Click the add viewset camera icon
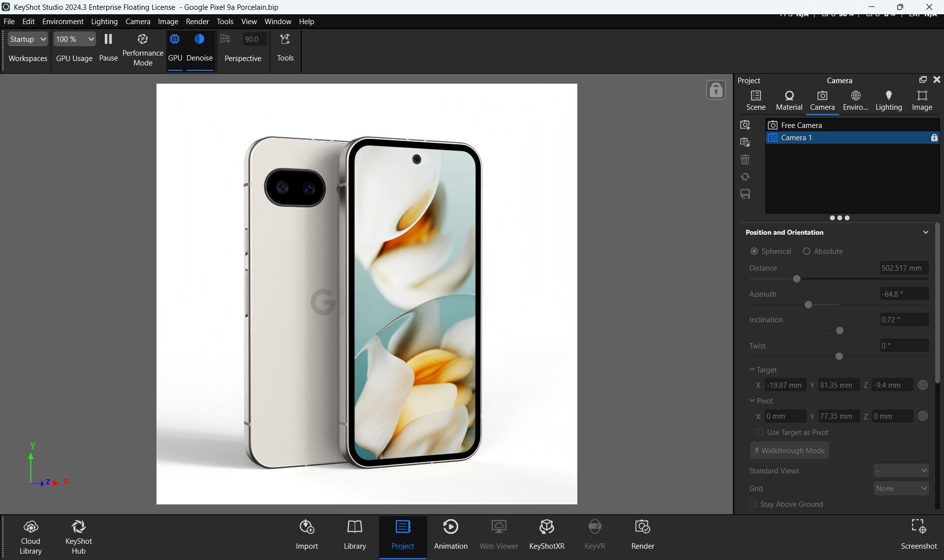This screenshot has width=944, height=560. [x=745, y=142]
